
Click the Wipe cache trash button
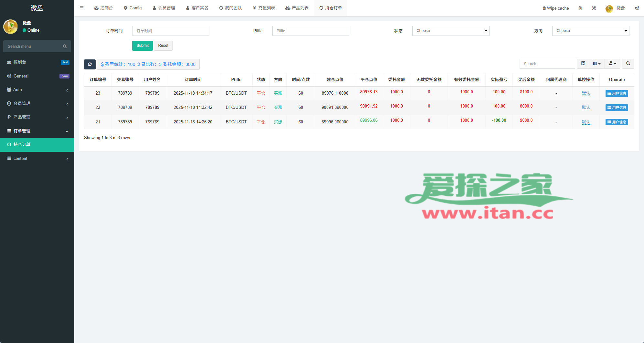pos(555,8)
